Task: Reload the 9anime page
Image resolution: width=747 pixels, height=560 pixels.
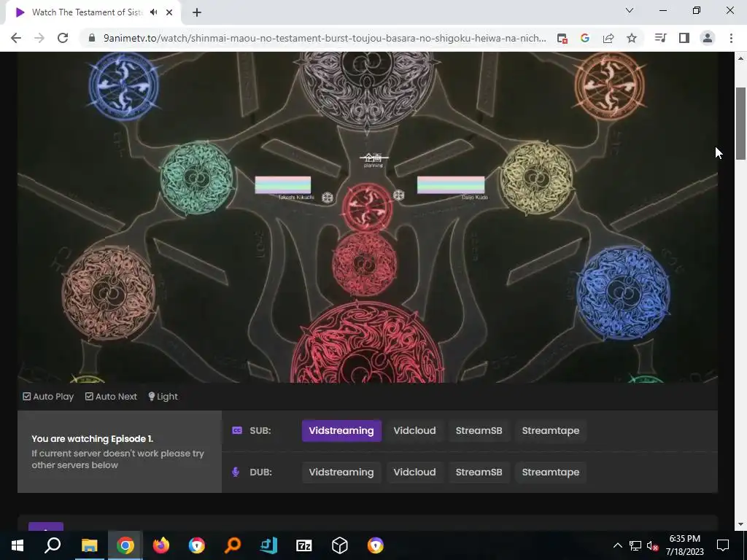Action: (63, 38)
